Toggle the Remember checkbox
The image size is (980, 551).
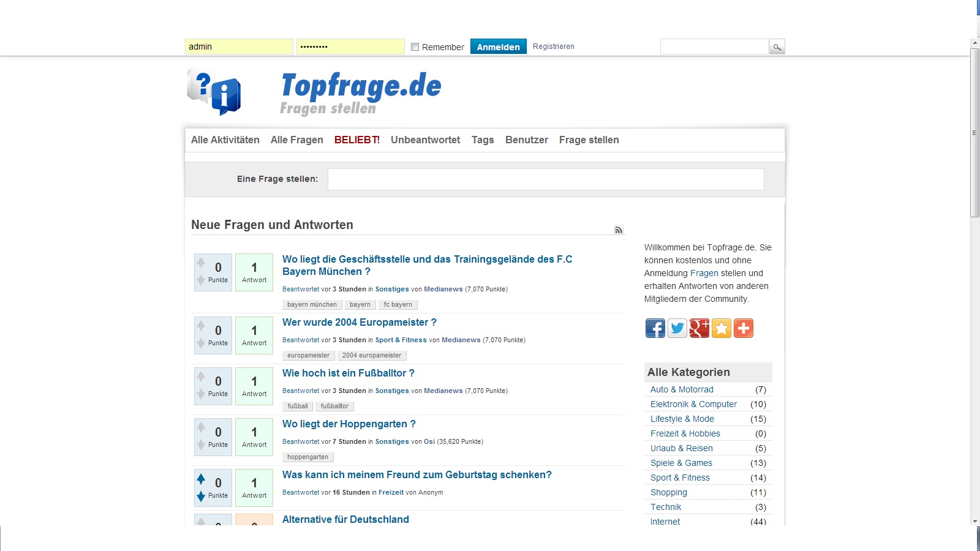[x=415, y=47]
